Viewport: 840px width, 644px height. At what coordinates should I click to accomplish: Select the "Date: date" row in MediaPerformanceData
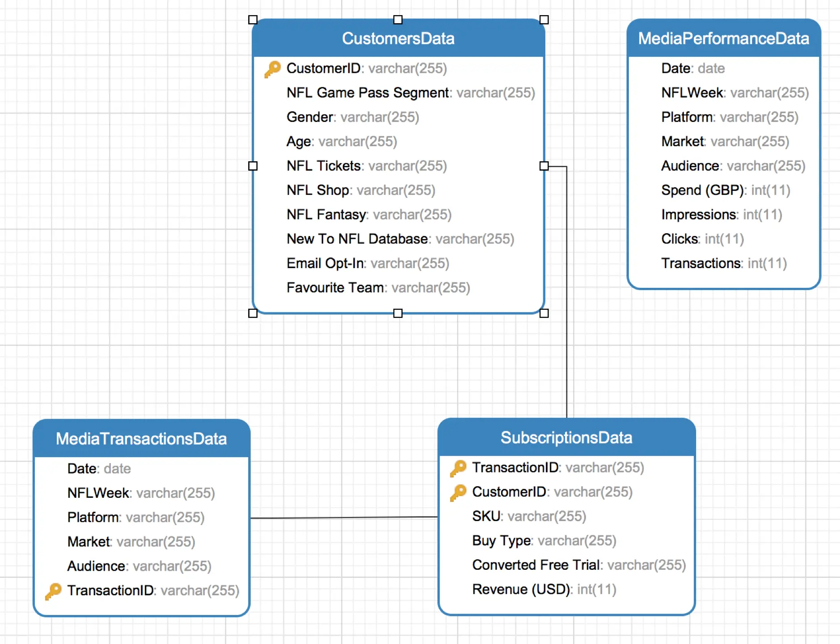click(693, 68)
